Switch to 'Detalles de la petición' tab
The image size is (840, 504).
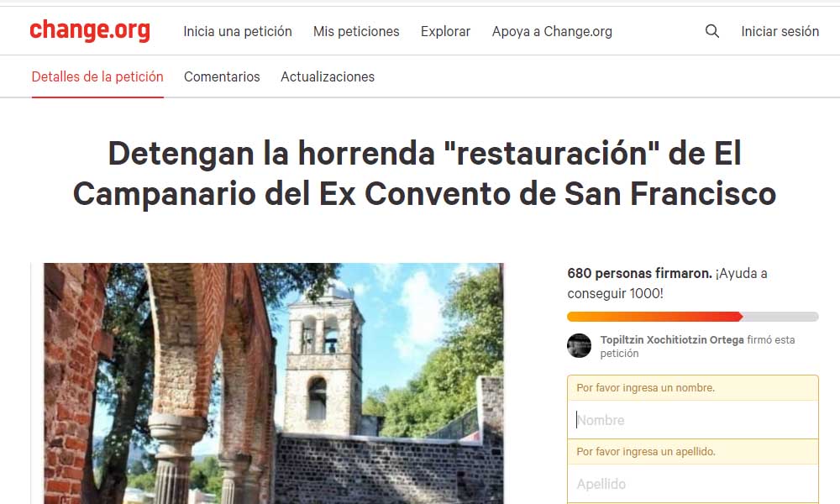click(x=97, y=77)
